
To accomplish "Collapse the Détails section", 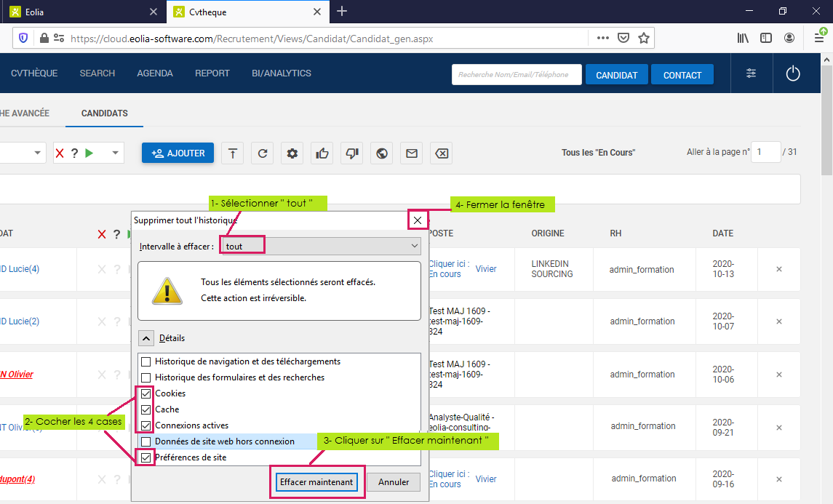I will [146, 338].
